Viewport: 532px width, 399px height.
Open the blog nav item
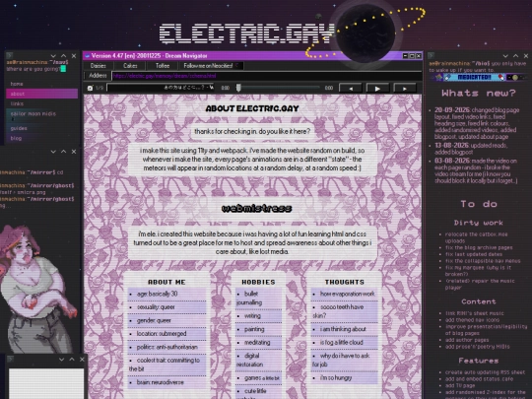tap(41, 138)
